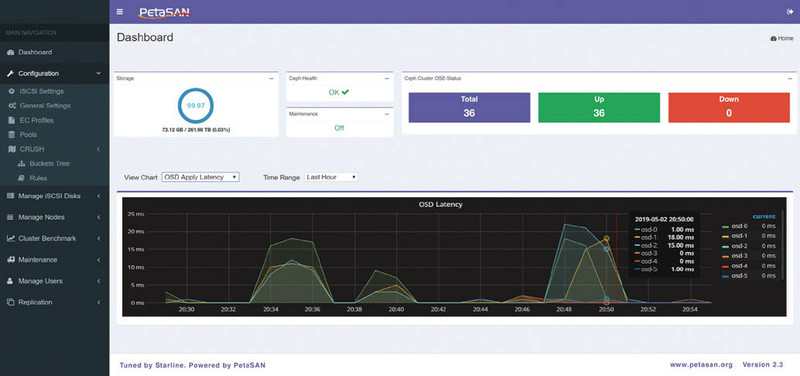Click the Configuration wrench icon
Viewport: 800px width, 376px height.
[x=11, y=73]
